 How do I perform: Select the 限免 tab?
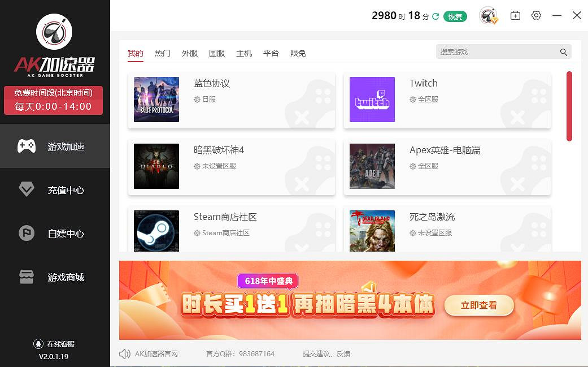point(298,53)
